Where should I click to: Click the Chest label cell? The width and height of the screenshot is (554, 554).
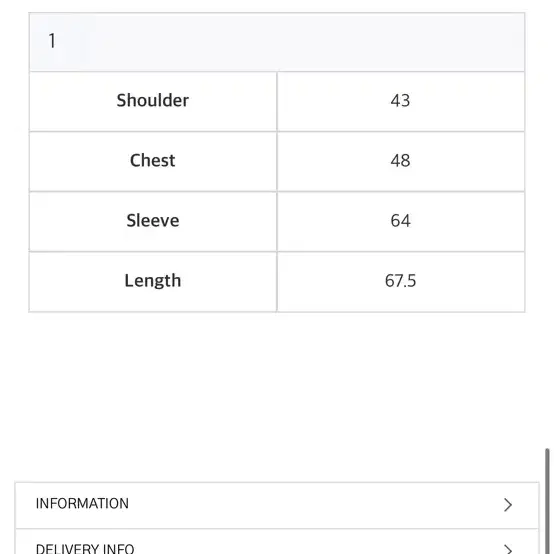click(x=153, y=160)
